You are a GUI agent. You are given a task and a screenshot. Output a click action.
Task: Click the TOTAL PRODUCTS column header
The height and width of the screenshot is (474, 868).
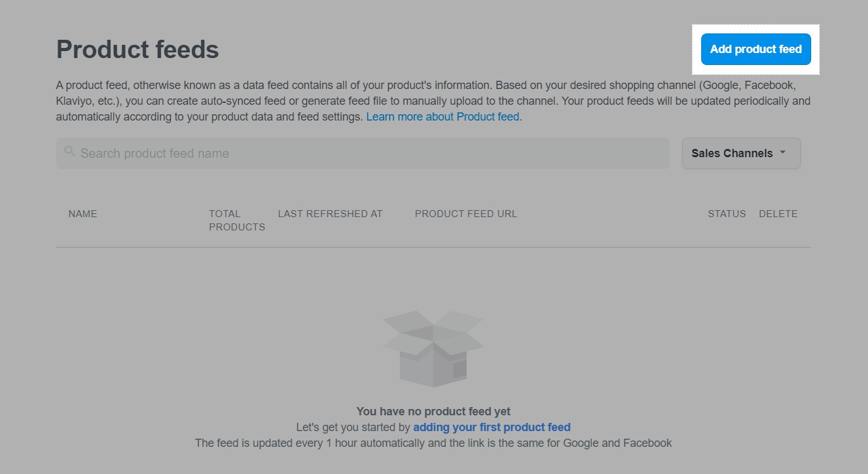[x=237, y=220]
